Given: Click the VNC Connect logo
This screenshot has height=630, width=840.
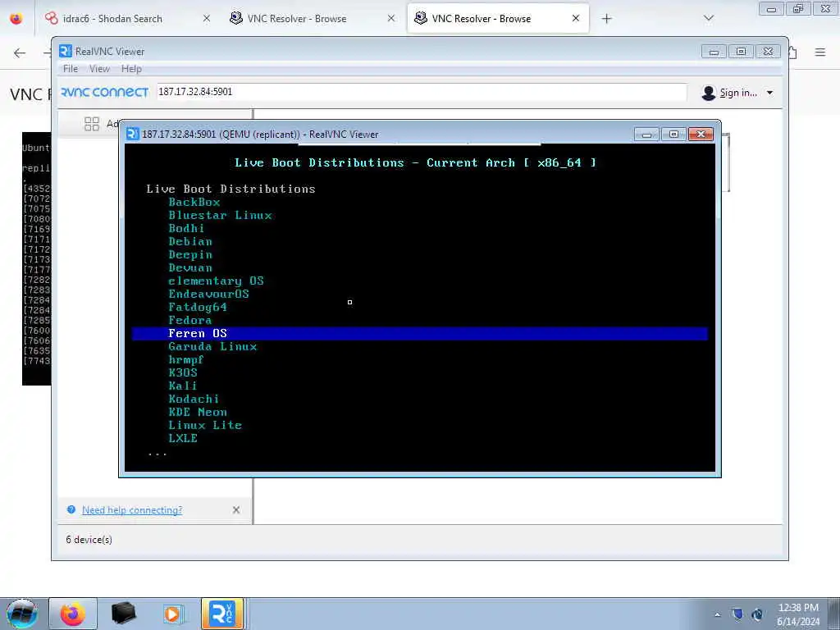Looking at the screenshot, I should tap(104, 92).
